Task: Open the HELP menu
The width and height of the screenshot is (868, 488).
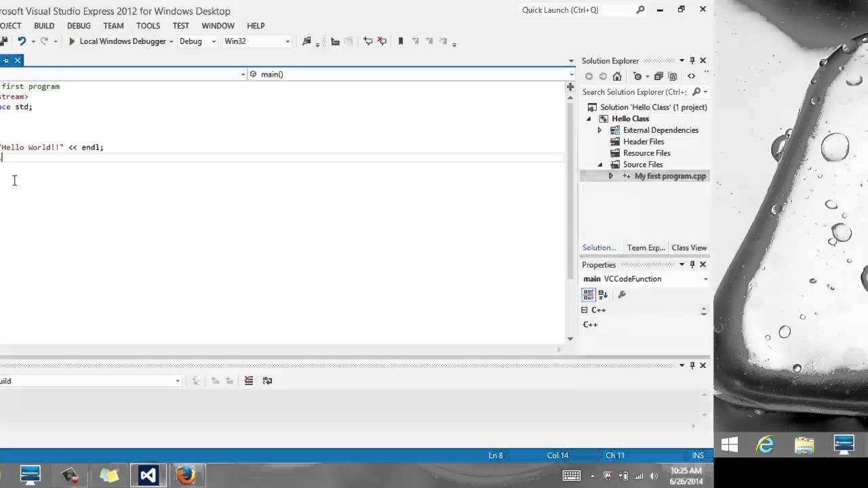Action: point(256,26)
